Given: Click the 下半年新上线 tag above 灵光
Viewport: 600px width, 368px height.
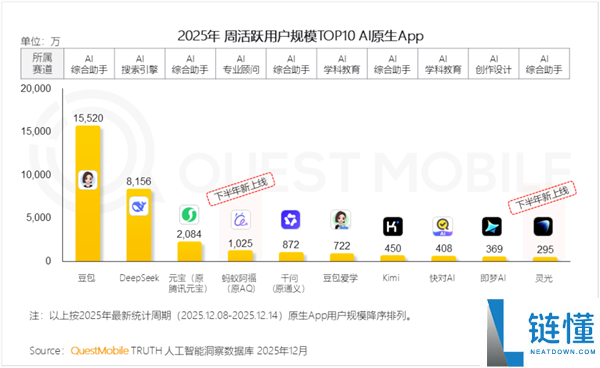Looking at the screenshot, I should pyautogui.click(x=542, y=197).
